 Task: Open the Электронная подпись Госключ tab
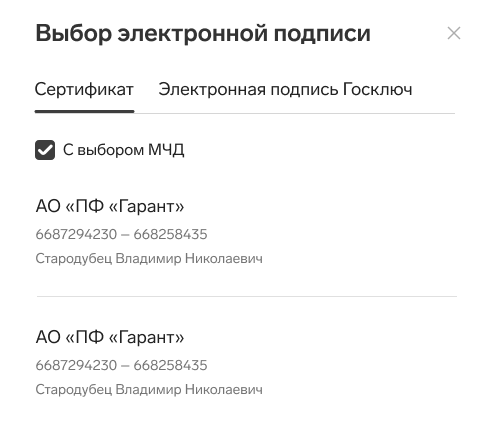285,89
